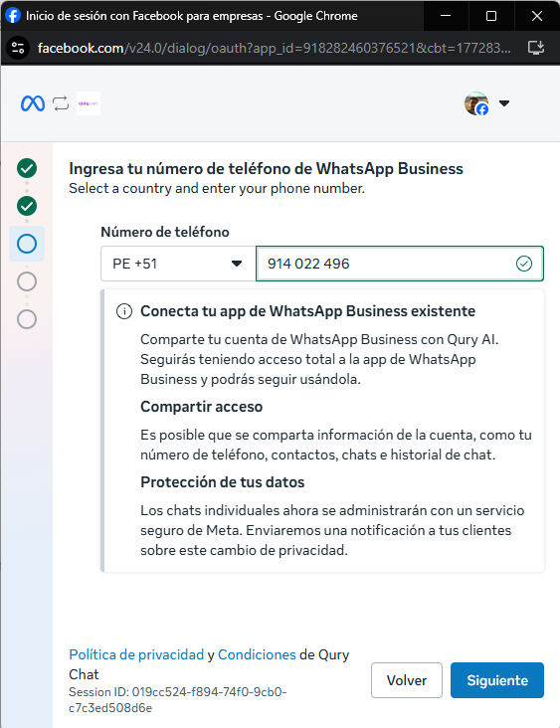Viewport: 560px width, 728px height.
Task: Click the 'Número de teléfono' label
Action: pyautogui.click(x=165, y=232)
